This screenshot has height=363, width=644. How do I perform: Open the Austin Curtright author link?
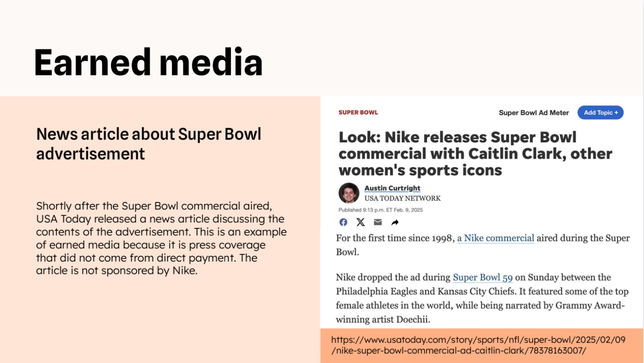(x=392, y=188)
